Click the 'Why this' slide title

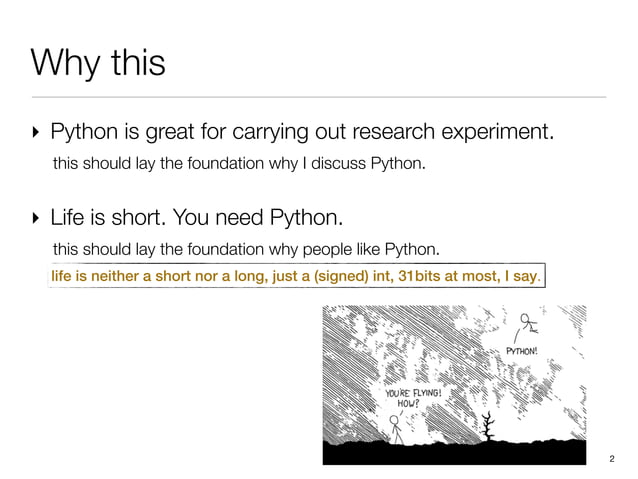pyautogui.click(x=98, y=63)
